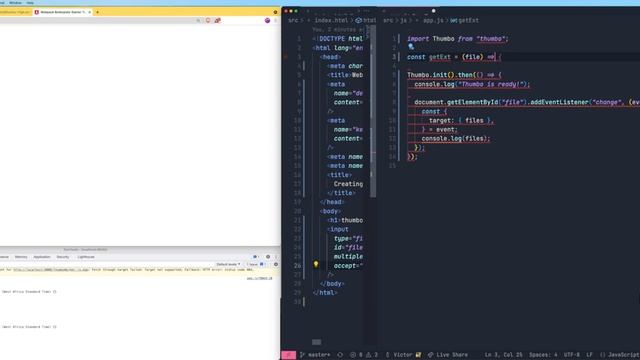Viewport: 640px width, 360px height.
Task: Close the Webpack Boilerplate browser tab
Action: click(89, 12)
